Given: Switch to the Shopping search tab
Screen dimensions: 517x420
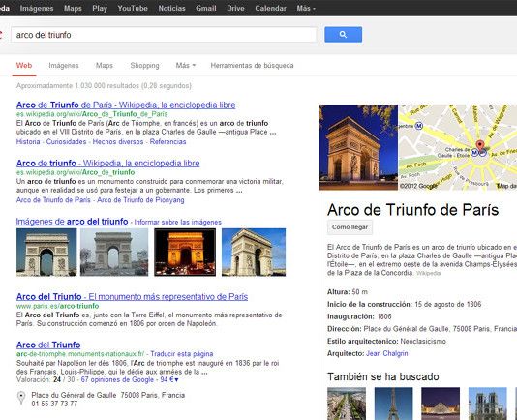Looking at the screenshot, I should click(x=144, y=65).
